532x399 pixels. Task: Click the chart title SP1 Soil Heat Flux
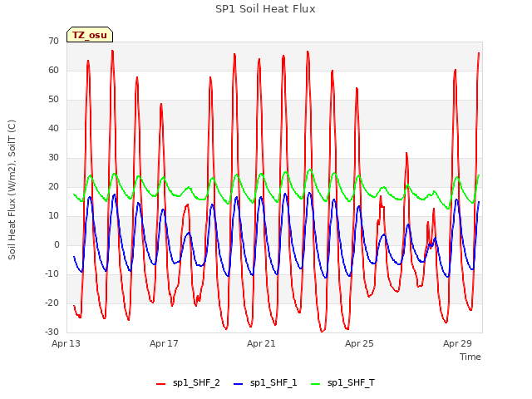265,9
